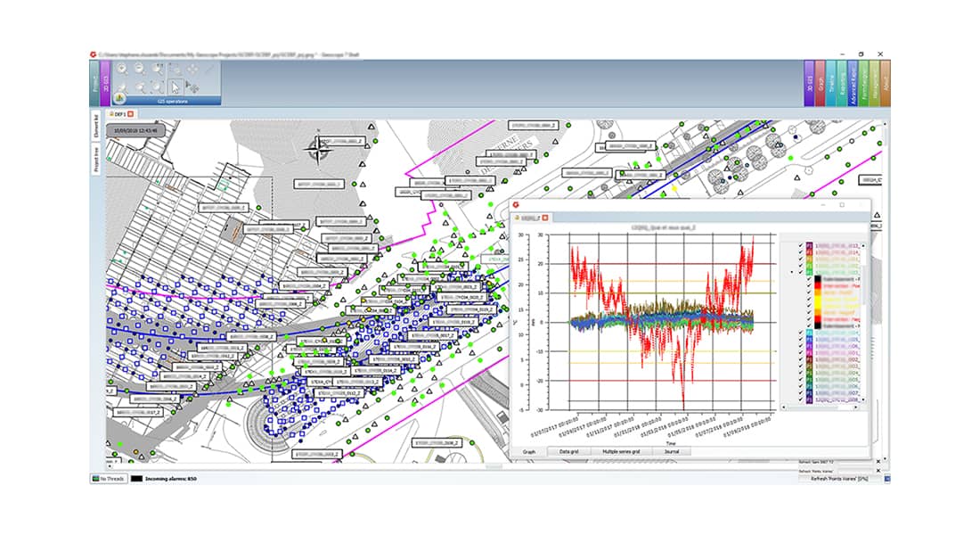Select the zoom out magnifier tool
The image size is (980, 535).
point(139,69)
